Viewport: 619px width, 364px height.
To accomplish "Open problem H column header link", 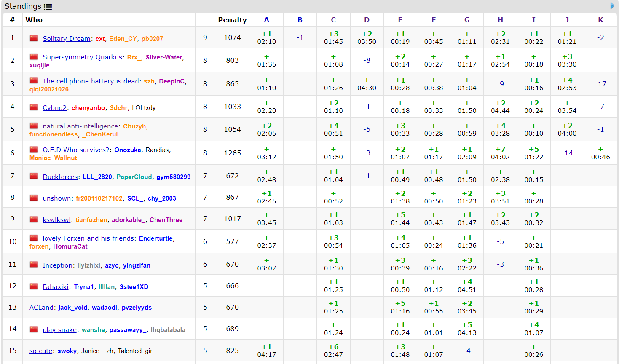I will pos(500,20).
